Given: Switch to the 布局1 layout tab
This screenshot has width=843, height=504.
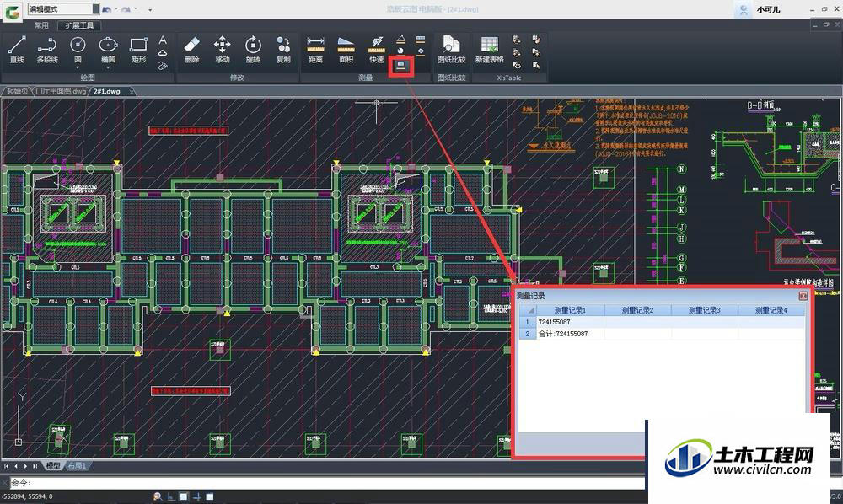Looking at the screenshot, I should [x=77, y=466].
